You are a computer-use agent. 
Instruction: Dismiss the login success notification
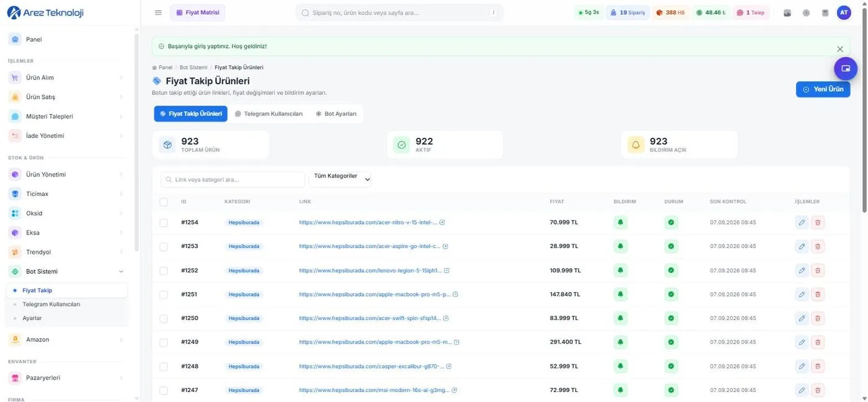[840, 49]
